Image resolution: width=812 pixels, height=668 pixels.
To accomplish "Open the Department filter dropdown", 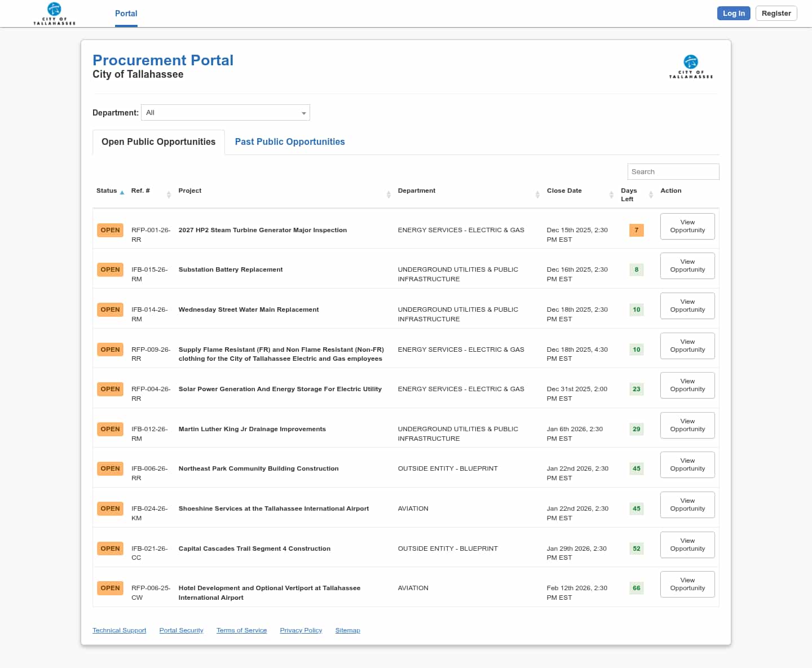I will point(226,113).
